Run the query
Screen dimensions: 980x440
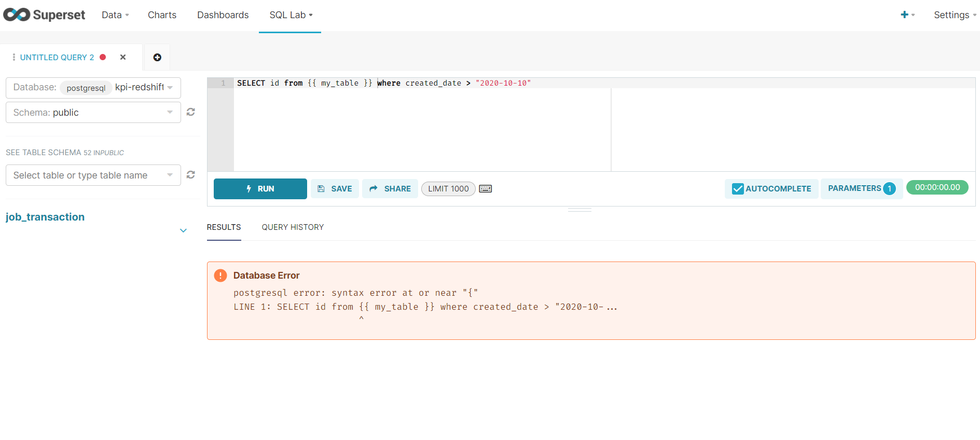tap(260, 189)
